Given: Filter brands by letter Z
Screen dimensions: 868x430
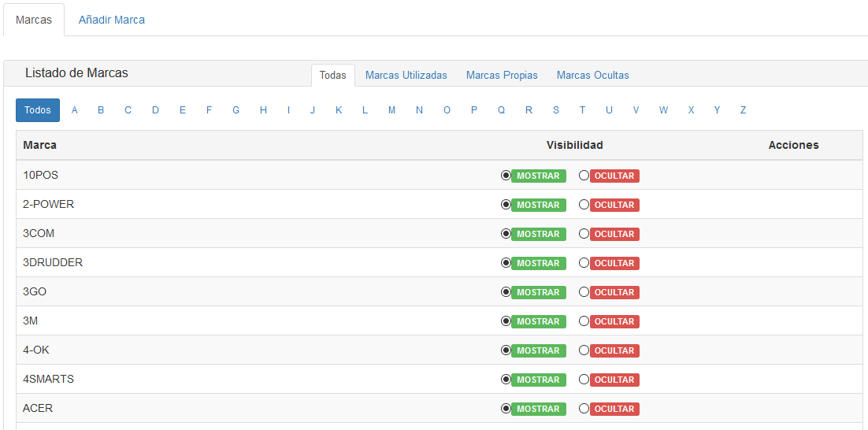Looking at the screenshot, I should click(743, 110).
